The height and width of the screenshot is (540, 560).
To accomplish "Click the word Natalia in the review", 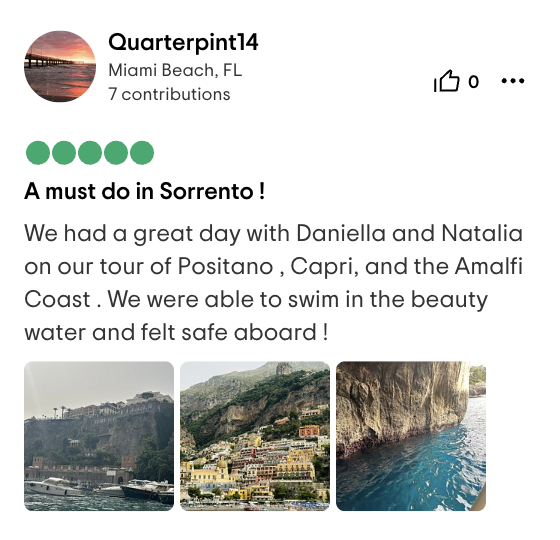I will point(482,233).
